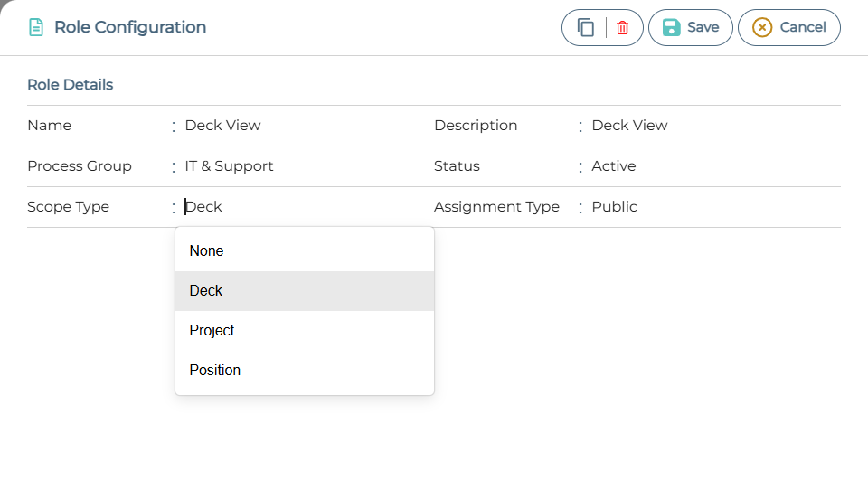Open the Status Active field

614,166
